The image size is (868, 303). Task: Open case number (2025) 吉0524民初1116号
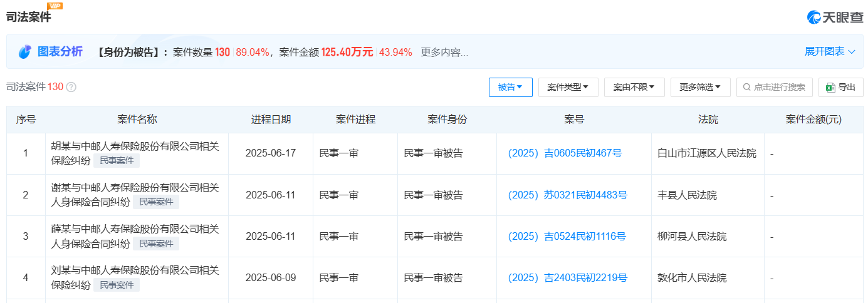click(x=567, y=236)
